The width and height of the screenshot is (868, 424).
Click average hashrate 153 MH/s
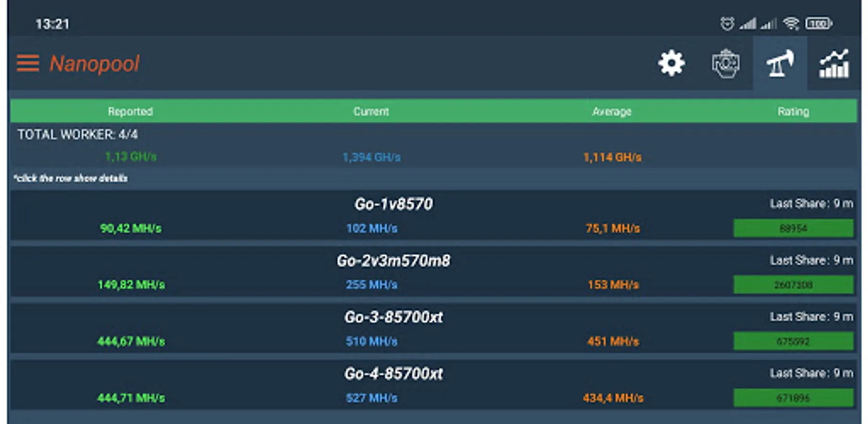pos(613,285)
